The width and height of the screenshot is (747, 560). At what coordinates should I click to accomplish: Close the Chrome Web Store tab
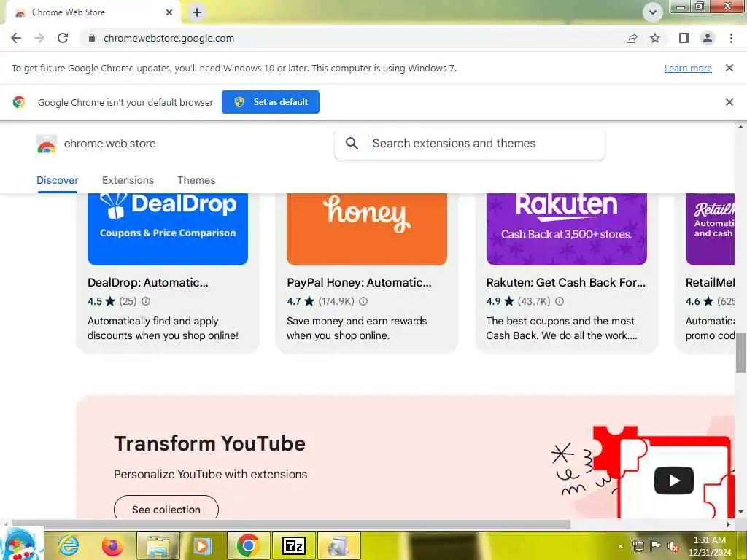[169, 12]
